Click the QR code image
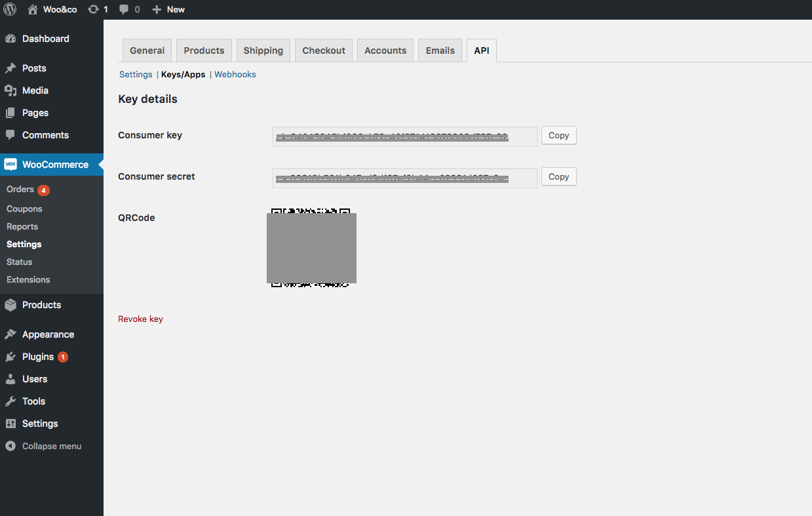The height and width of the screenshot is (516, 812). (x=311, y=248)
